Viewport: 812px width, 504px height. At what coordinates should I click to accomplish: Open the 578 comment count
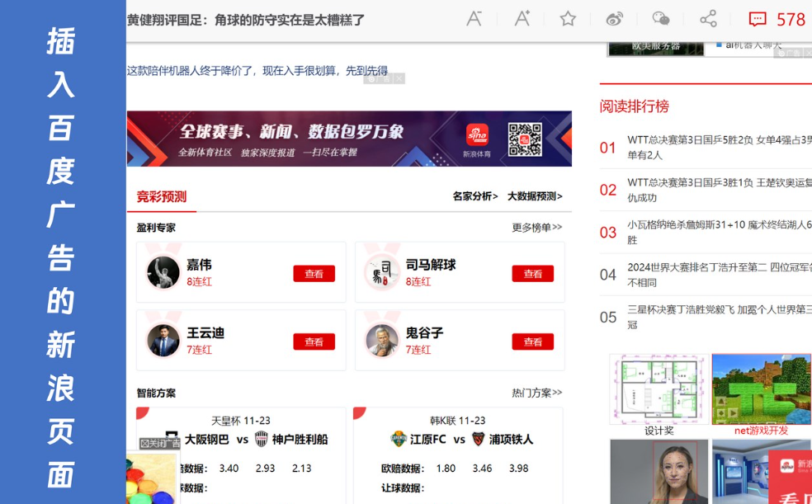pos(791,20)
